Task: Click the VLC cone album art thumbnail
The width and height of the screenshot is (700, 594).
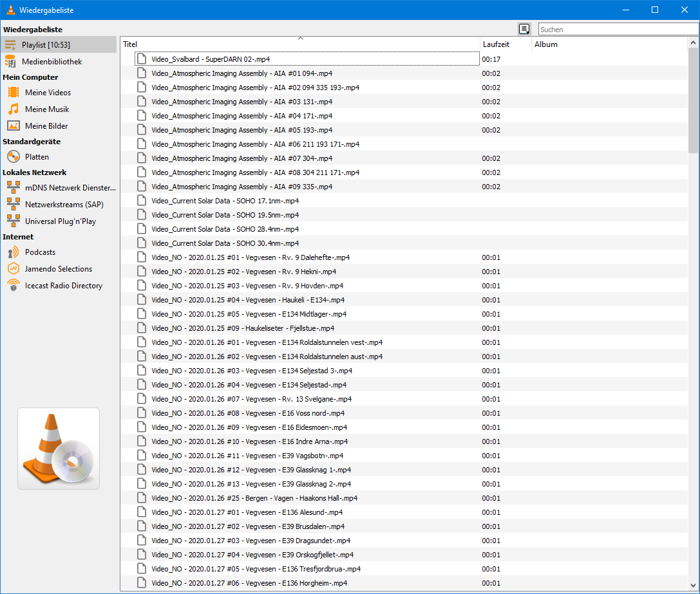Action: [59, 449]
